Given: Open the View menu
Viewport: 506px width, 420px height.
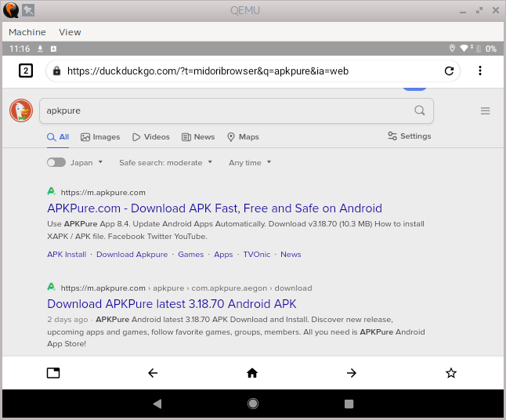Looking at the screenshot, I should point(70,32).
